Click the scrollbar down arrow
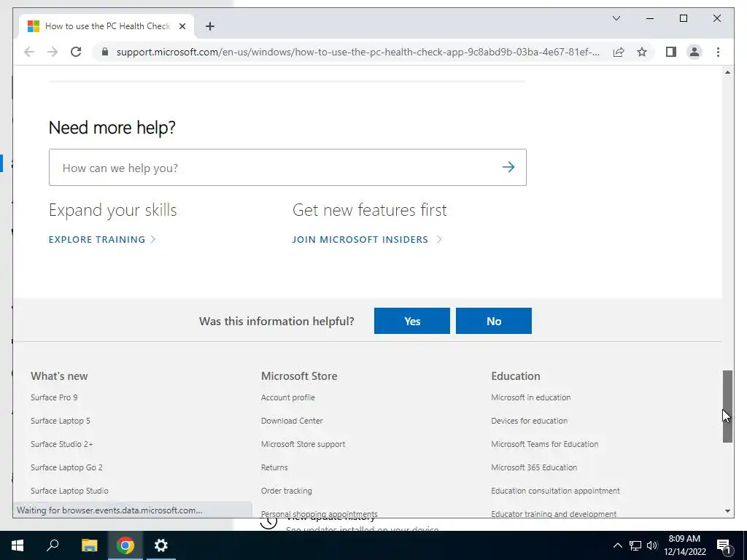The image size is (747, 560). tap(727, 511)
